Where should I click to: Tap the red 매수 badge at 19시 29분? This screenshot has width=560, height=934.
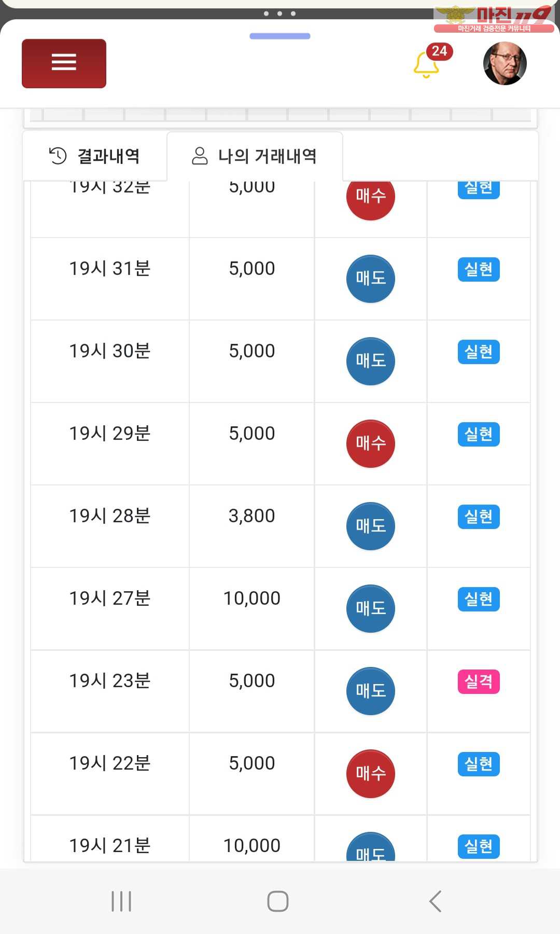pos(371,444)
